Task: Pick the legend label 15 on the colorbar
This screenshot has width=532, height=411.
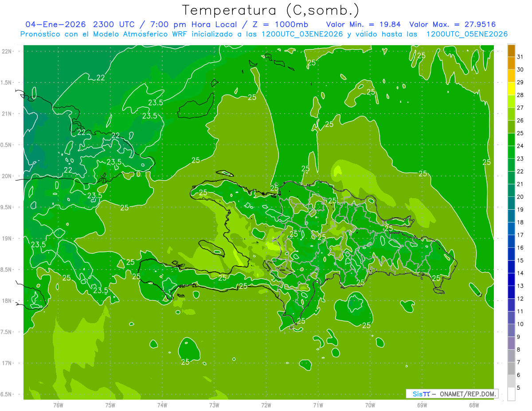Action: tap(520, 261)
